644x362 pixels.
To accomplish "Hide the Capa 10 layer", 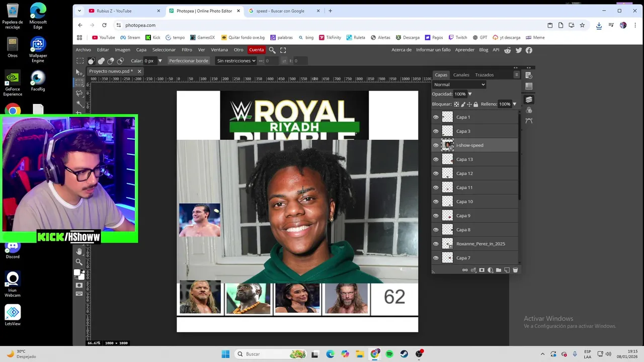I will click(436, 202).
